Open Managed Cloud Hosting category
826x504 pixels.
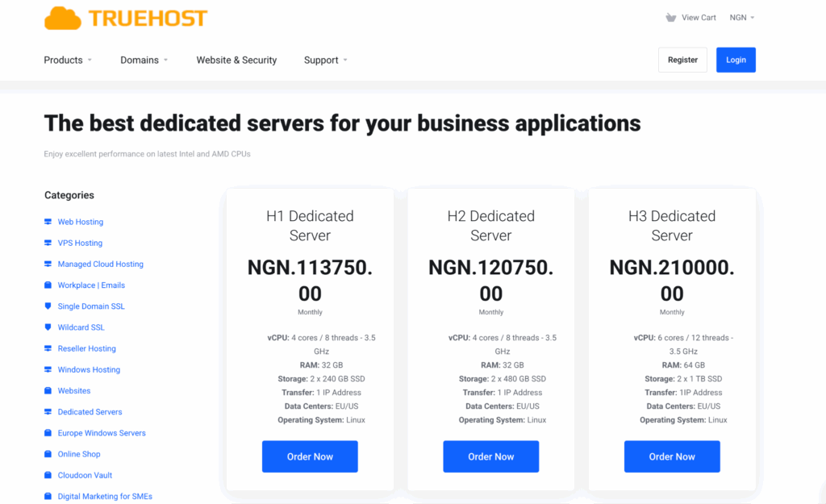(101, 264)
